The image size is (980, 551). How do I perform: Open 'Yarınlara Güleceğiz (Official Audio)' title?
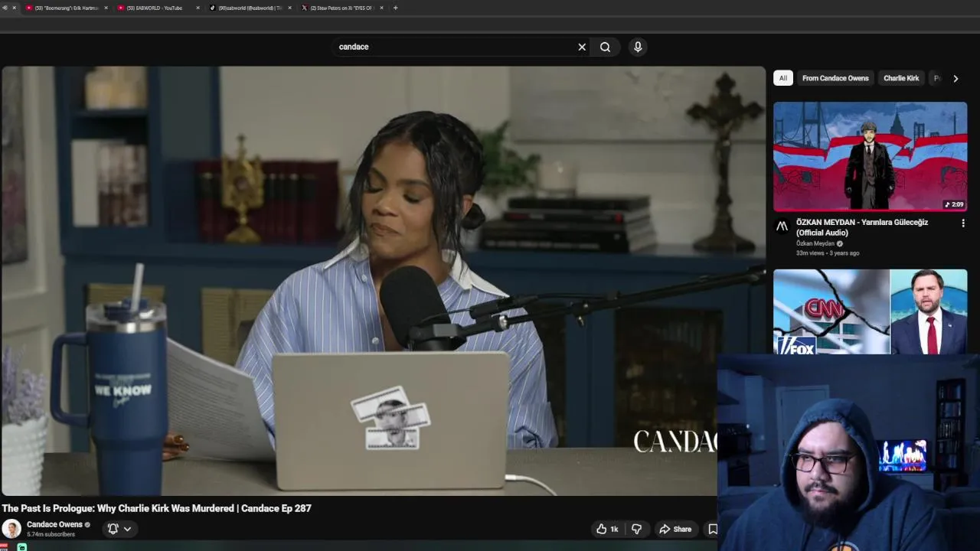click(x=862, y=227)
